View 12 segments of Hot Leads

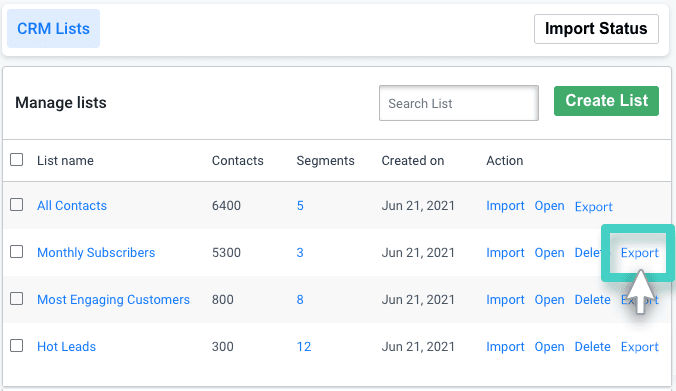[x=304, y=347]
